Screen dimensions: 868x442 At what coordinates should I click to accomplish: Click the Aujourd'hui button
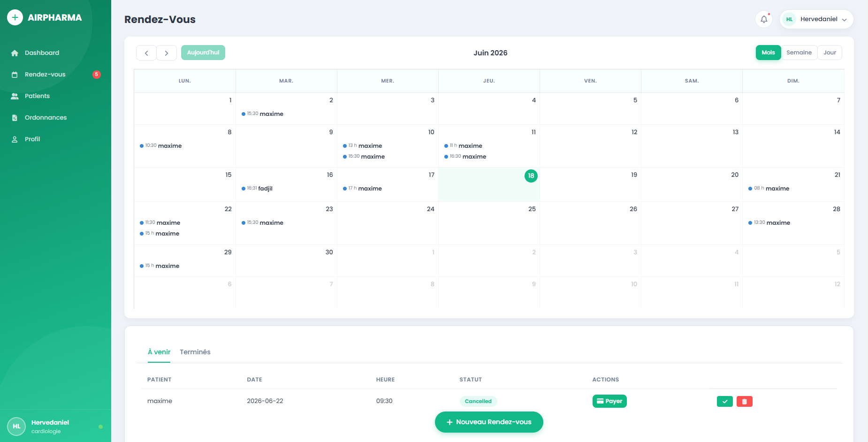(x=203, y=53)
